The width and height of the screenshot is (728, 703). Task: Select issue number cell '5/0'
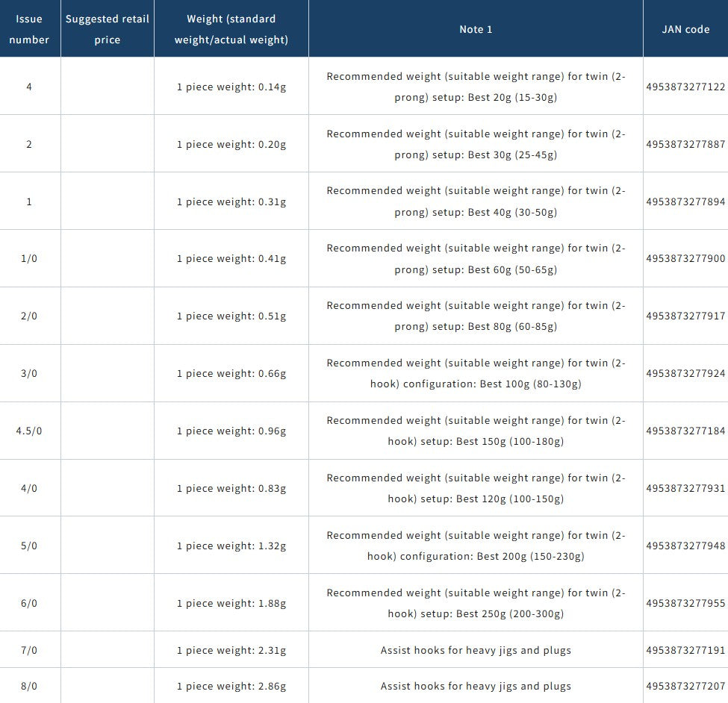(x=29, y=546)
